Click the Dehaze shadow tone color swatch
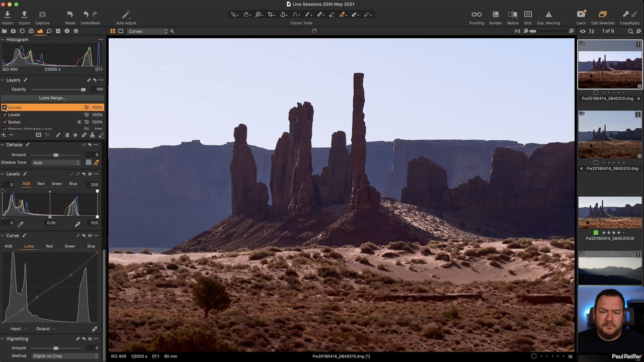 89,162
